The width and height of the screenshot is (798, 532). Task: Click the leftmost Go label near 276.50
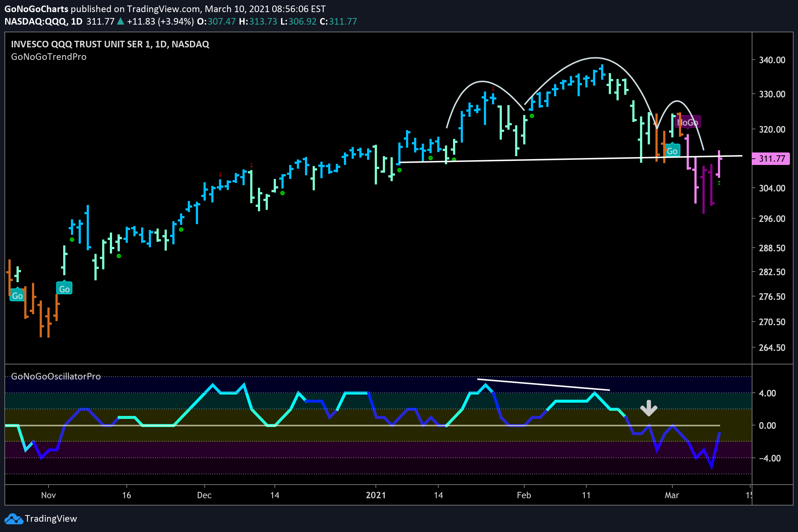[x=17, y=295]
